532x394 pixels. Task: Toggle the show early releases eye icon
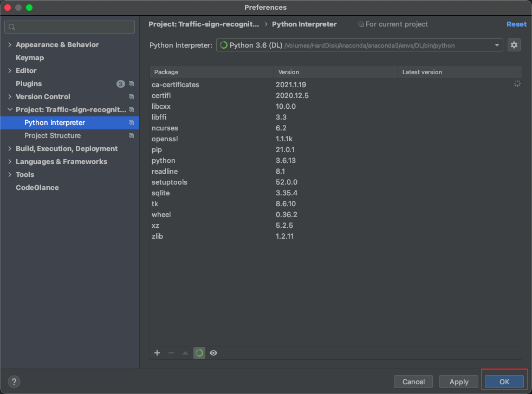[213, 353]
